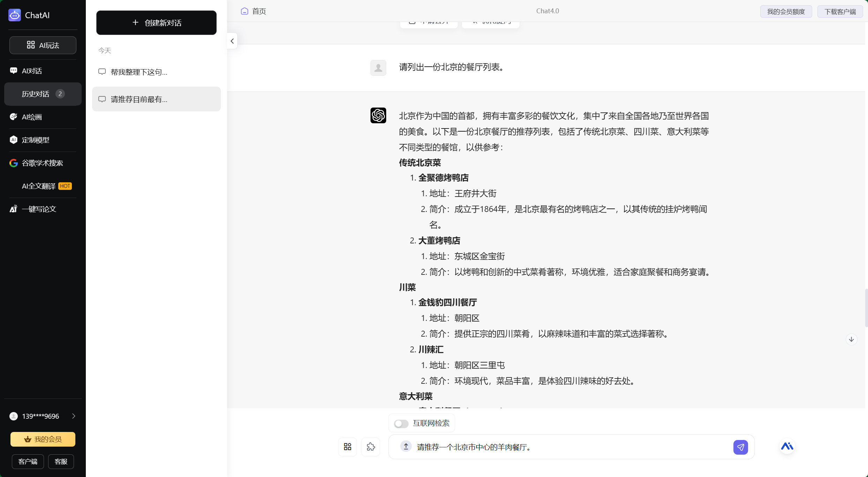Select the 请推荐目前最有 conversation item
The height and width of the screenshot is (477, 868).
coord(156,99)
